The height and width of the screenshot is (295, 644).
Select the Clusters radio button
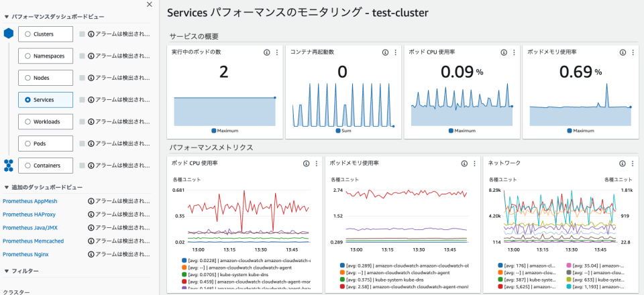point(28,34)
